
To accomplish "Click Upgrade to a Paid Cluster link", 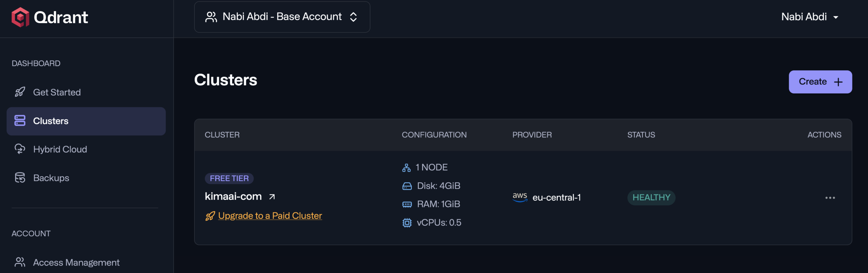I will [x=270, y=216].
